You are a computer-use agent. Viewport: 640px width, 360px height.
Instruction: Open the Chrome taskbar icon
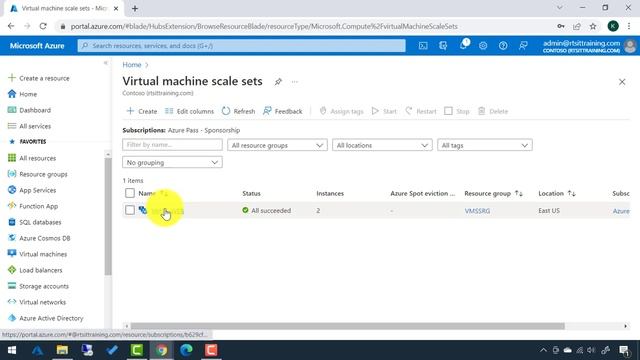pos(162,350)
